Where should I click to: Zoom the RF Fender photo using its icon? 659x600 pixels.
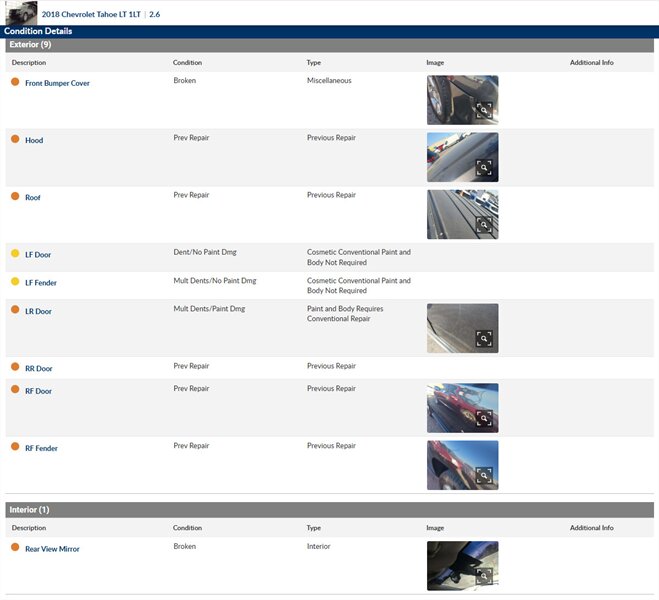click(x=483, y=476)
